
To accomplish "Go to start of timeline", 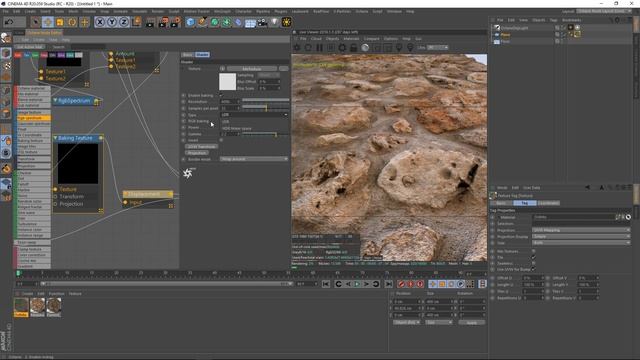I will 326,284.
